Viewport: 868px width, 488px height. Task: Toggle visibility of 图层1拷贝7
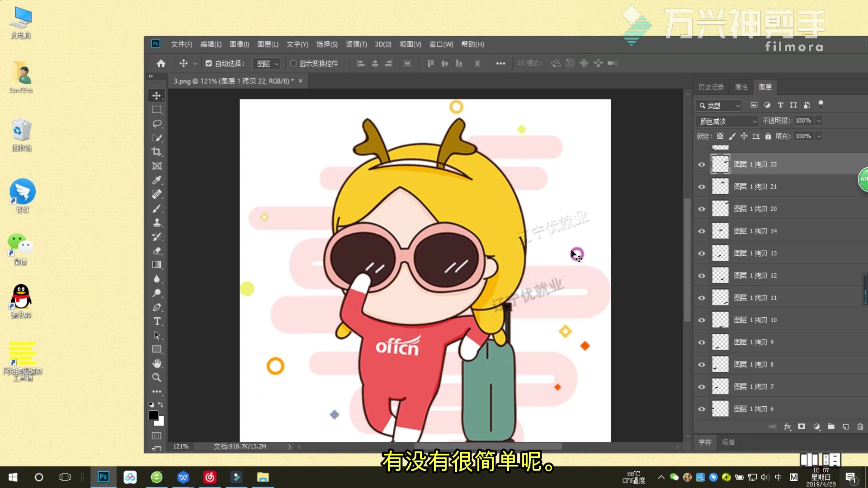coord(702,386)
